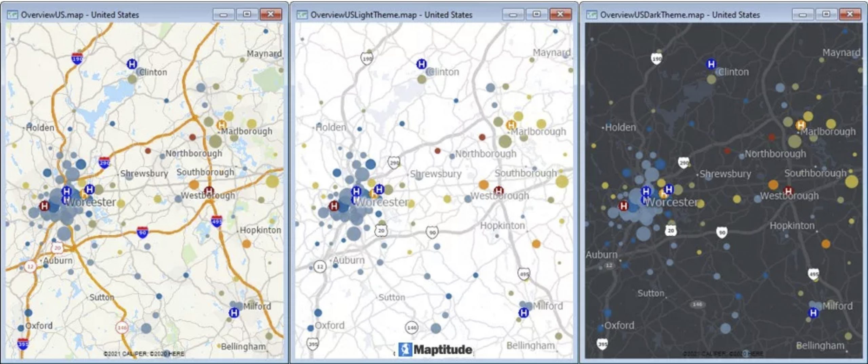Viewport: 868px width, 364px height.
Task: Click the Hopkinton label in the light theme map
Action: pyautogui.click(x=502, y=226)
